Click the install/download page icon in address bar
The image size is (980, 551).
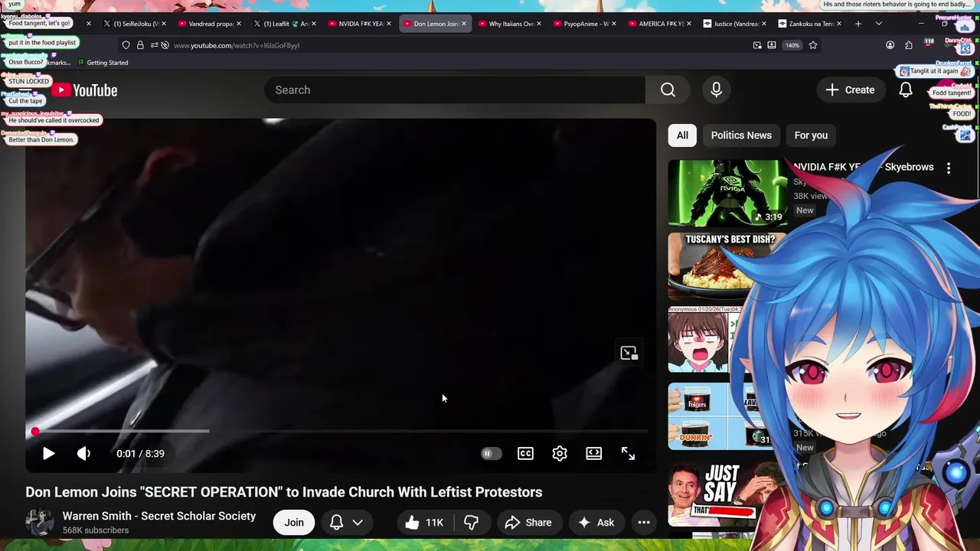(x=772, y=45)
